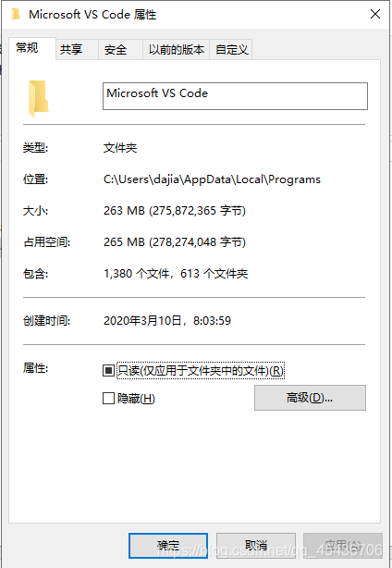
Task: Open the 自定义 tab
Action: 231,49
